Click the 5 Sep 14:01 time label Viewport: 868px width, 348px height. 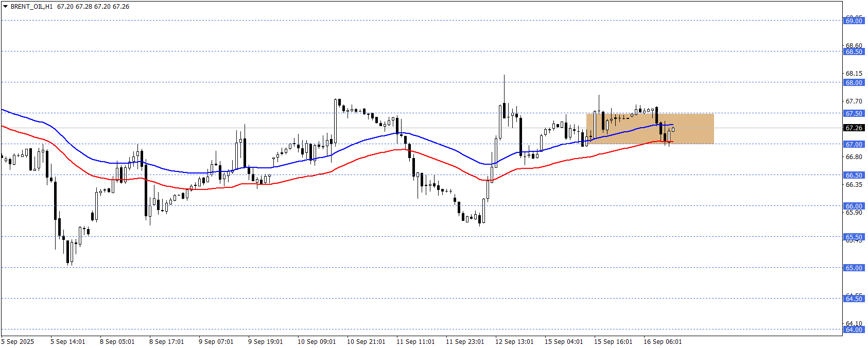68,342
